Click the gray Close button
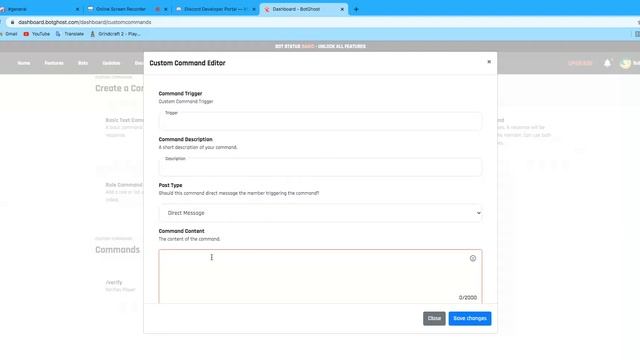 [434, 318]
